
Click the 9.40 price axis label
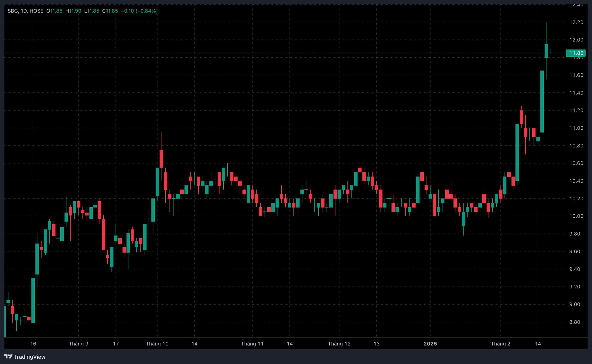(x=575, y=269)
